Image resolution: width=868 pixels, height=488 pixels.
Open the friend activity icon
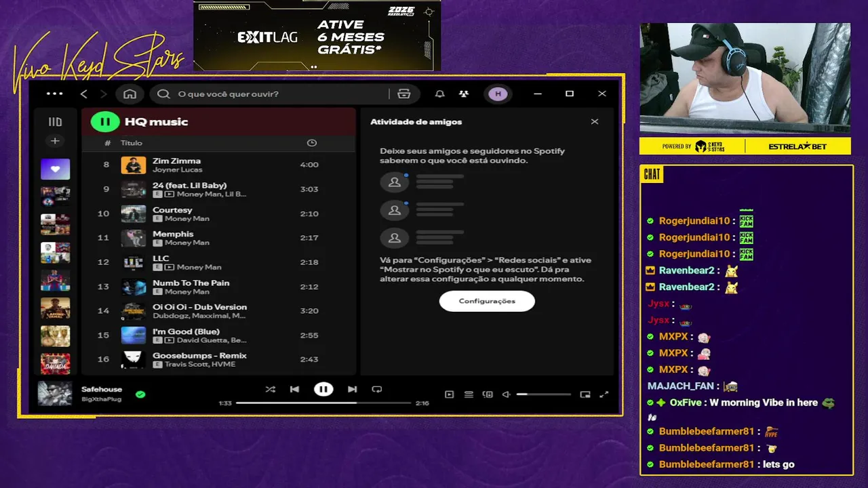(x=464, y=94)
